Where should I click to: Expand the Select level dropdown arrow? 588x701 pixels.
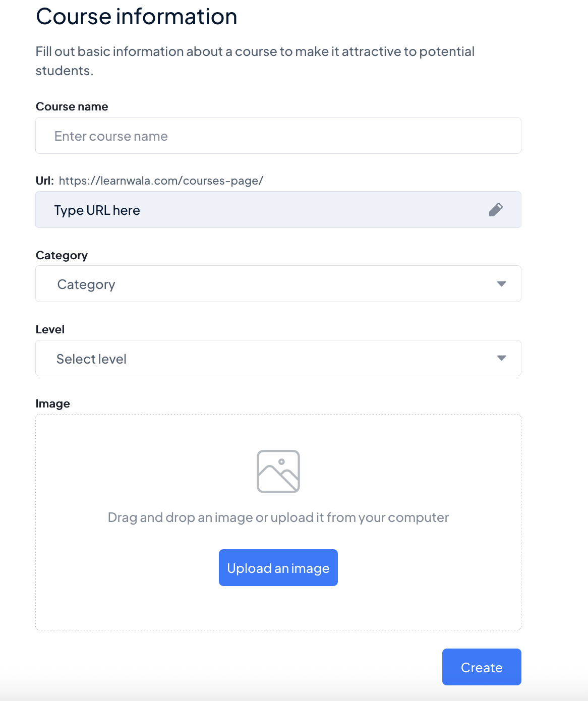pyautogui.click(x=501, y=358)
